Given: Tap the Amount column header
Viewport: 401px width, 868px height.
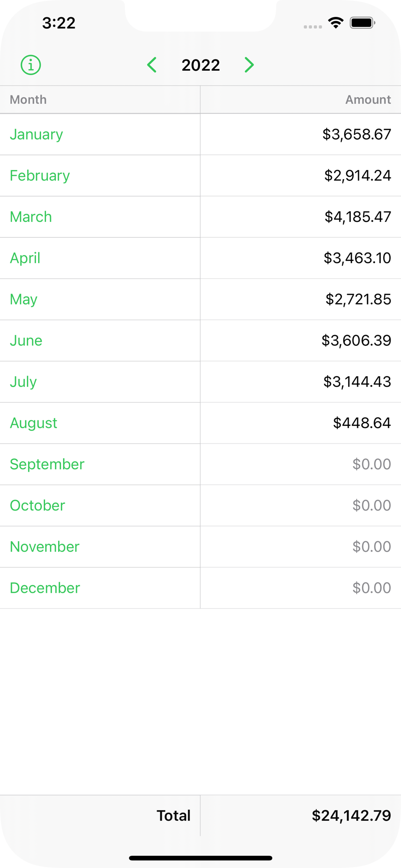Looking at the screenshot, I should [x=368, y=100].
